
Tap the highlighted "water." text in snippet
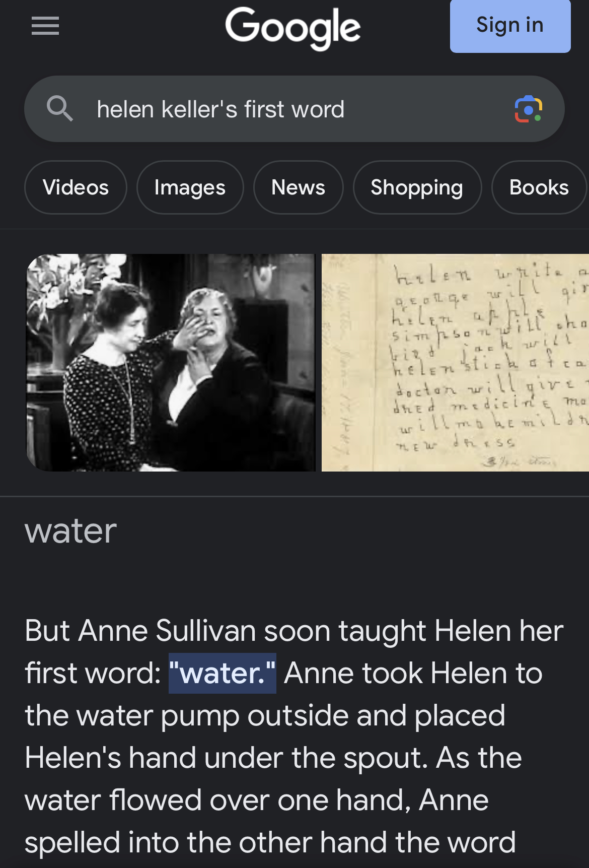click(222, 673)
